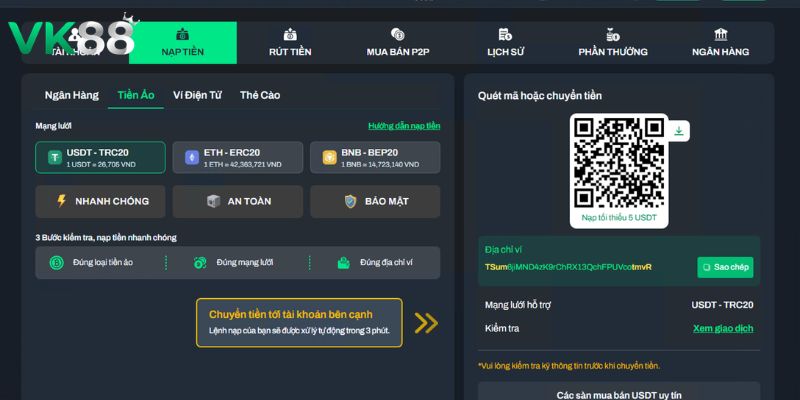800x400 pixels.
Task: Click the bank building icon above NGÂN HÀNG
Action: tap(721, 35)
